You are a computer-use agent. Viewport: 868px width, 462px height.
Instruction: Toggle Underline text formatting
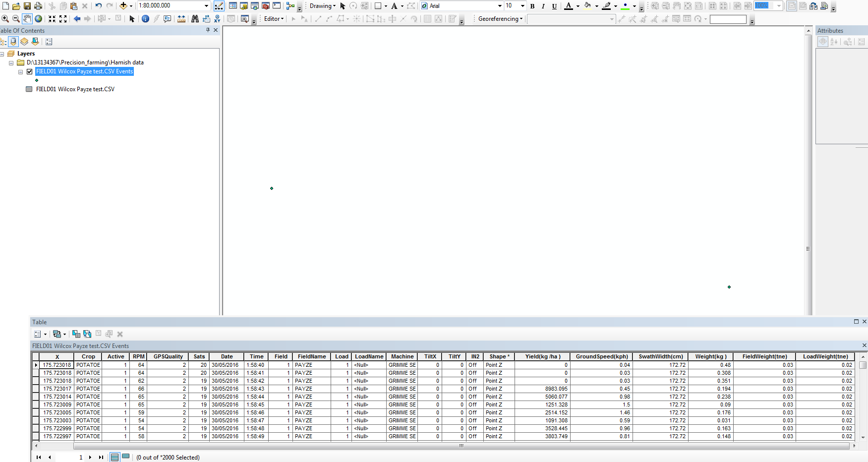tap(554, 6)
